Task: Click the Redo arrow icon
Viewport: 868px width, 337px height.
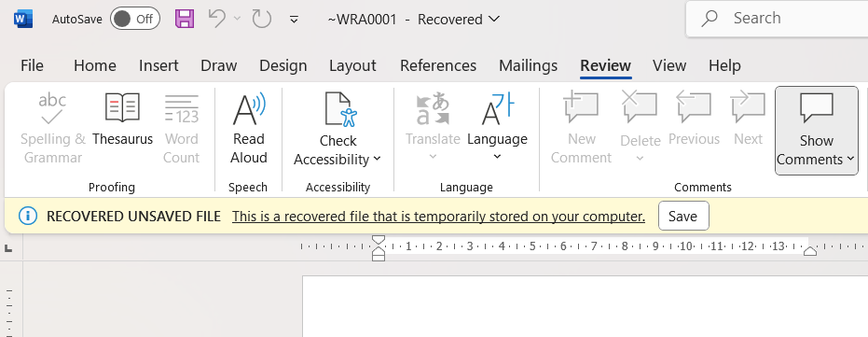Action: coord(261,19)
